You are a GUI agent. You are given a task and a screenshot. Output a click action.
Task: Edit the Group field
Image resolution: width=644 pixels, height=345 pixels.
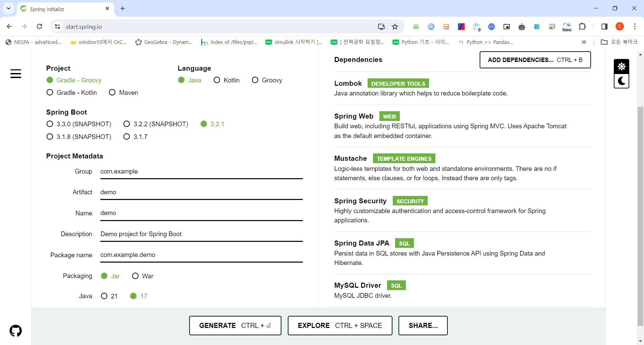point(201,171)
